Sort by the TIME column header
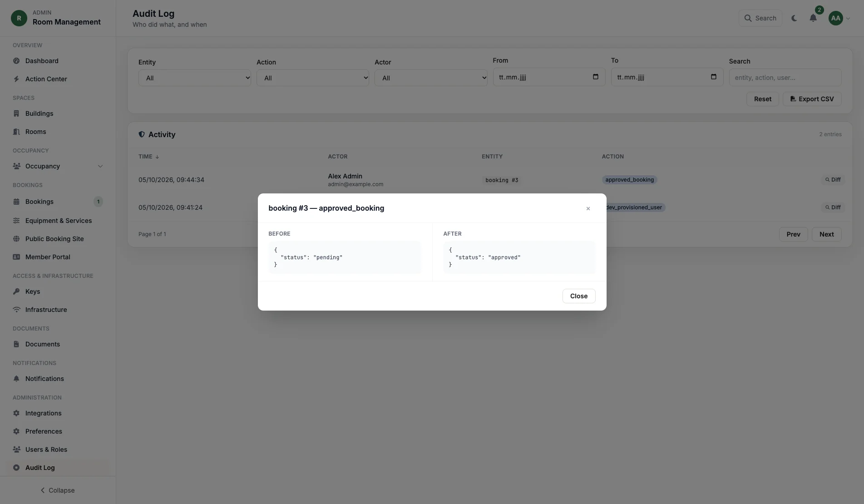The height and width of the screenshot is (504, 864). pos(148,157)
